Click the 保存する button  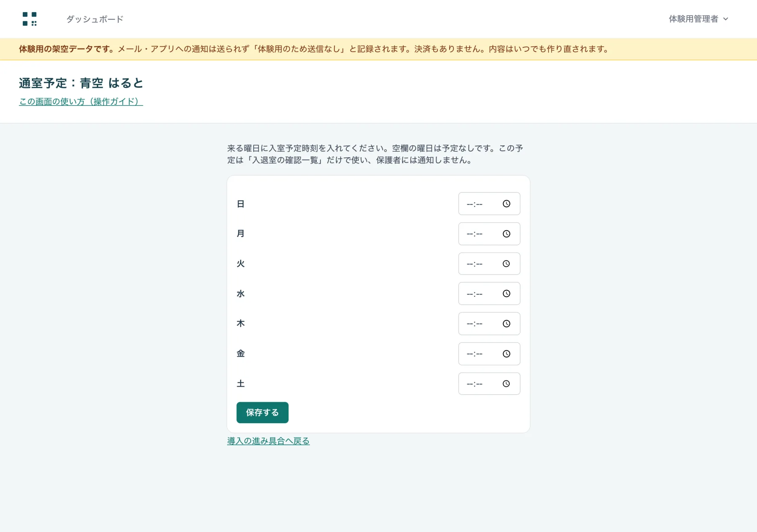[262, 413]
